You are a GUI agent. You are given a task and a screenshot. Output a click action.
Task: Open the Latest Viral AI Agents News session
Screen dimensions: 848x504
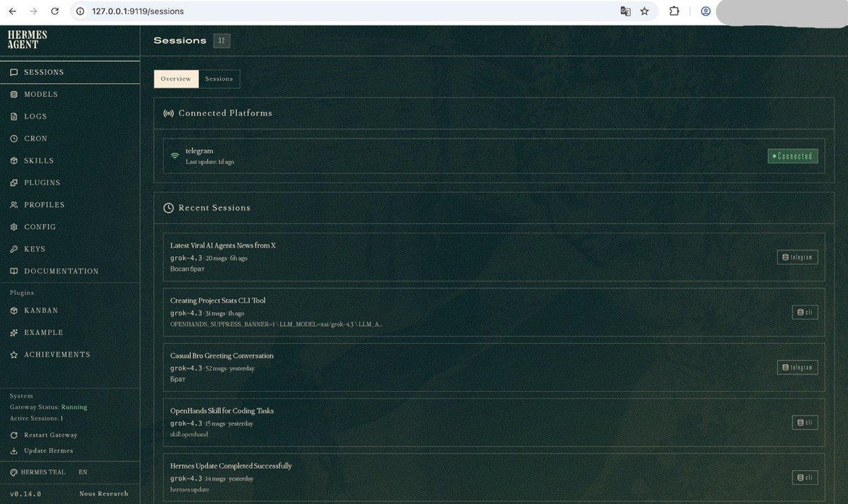494,257
